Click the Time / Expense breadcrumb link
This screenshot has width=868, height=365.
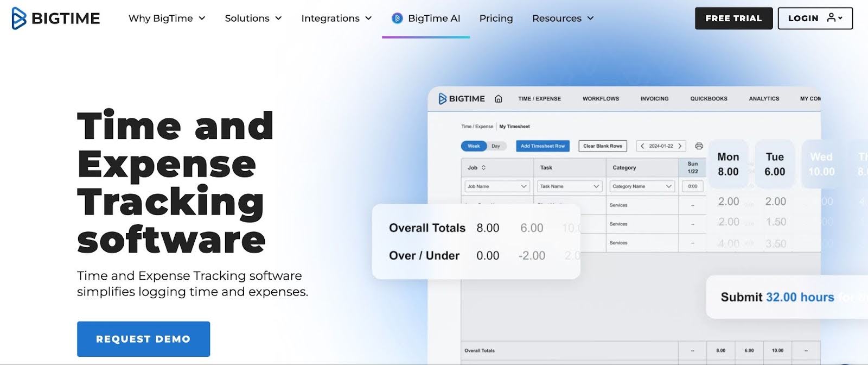click(477, 127)
